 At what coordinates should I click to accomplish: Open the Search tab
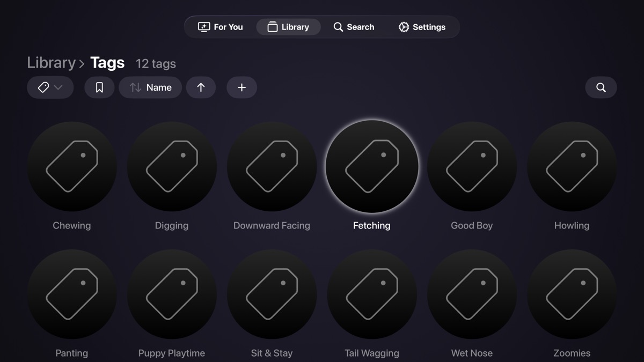354,27
